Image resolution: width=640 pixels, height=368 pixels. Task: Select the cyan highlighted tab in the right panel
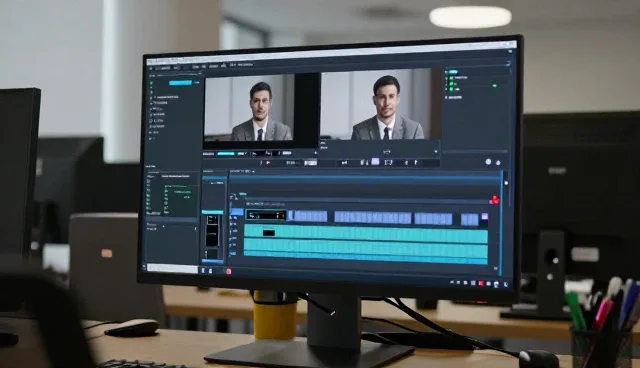[453, 72]
